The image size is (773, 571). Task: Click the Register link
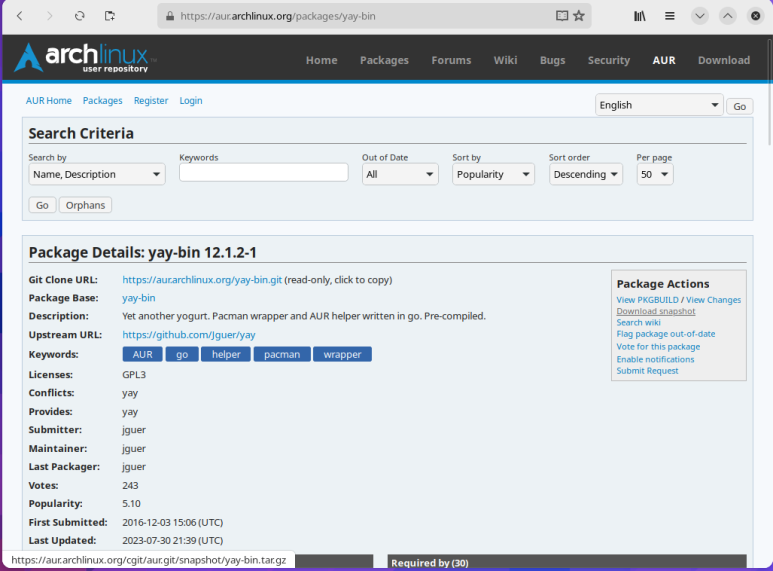151,101
